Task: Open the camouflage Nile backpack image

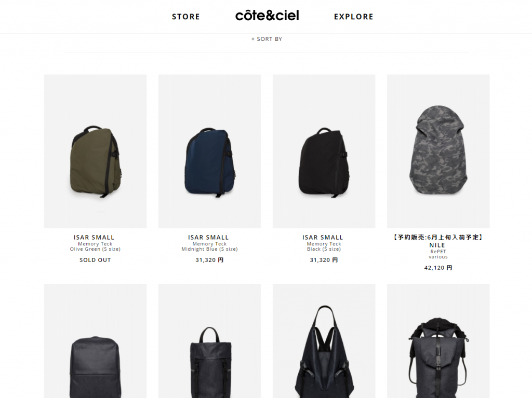Action: (x=438, y=151)
